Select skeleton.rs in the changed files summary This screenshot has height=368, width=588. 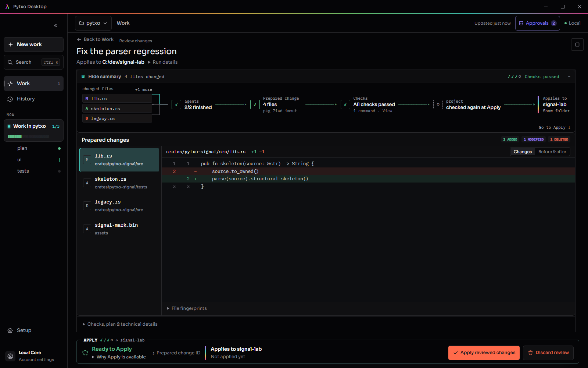[117, 109]
